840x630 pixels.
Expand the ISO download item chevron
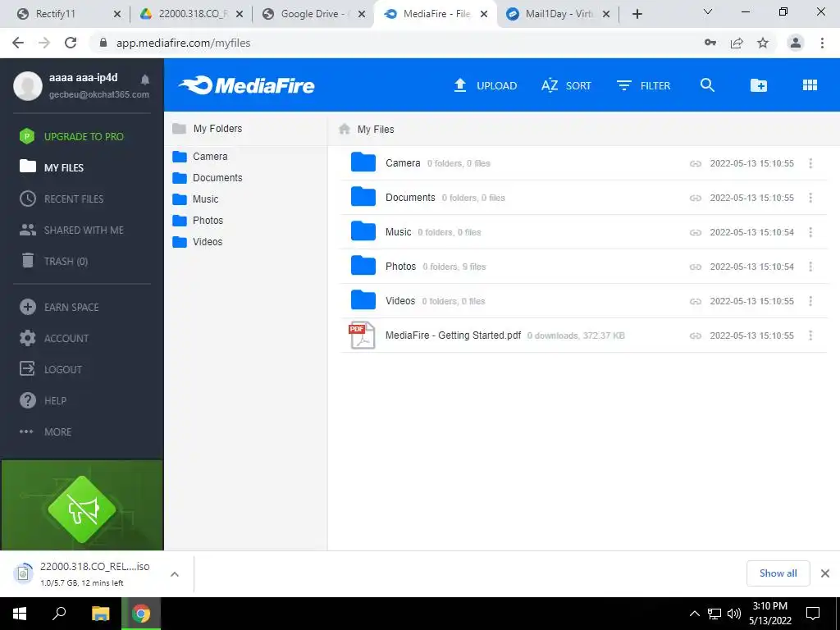coord(174,573)
